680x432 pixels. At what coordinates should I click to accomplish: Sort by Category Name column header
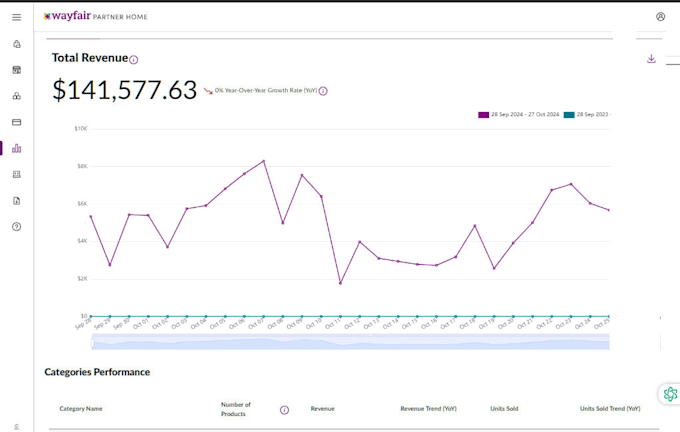click(x=81, y=409)
